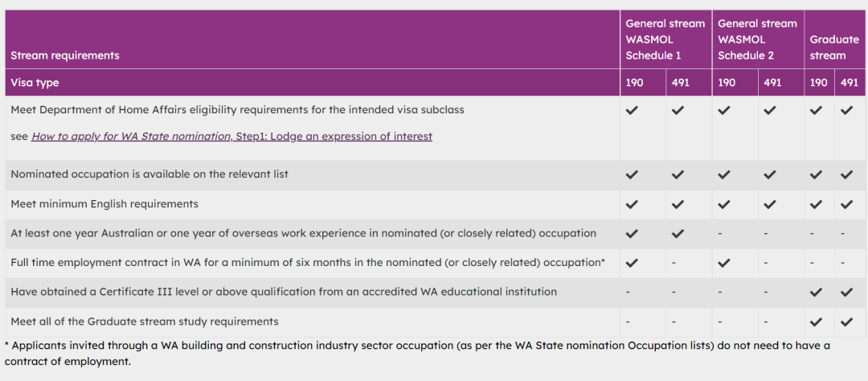This screenshot has height=381, width=868.
Task: Click nominated occupation checkmark under Schedule 2 visa 491
Action: (x=770, y=175)
